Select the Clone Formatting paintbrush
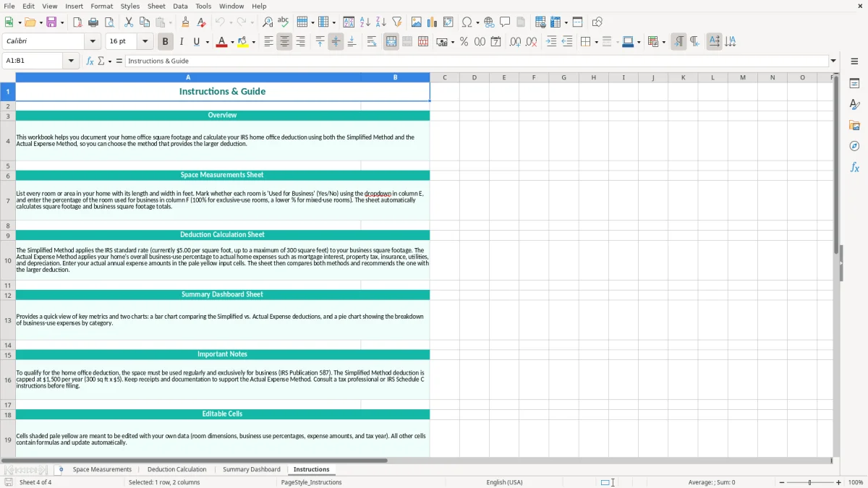 pyautogui.click(x=185, y=22)
